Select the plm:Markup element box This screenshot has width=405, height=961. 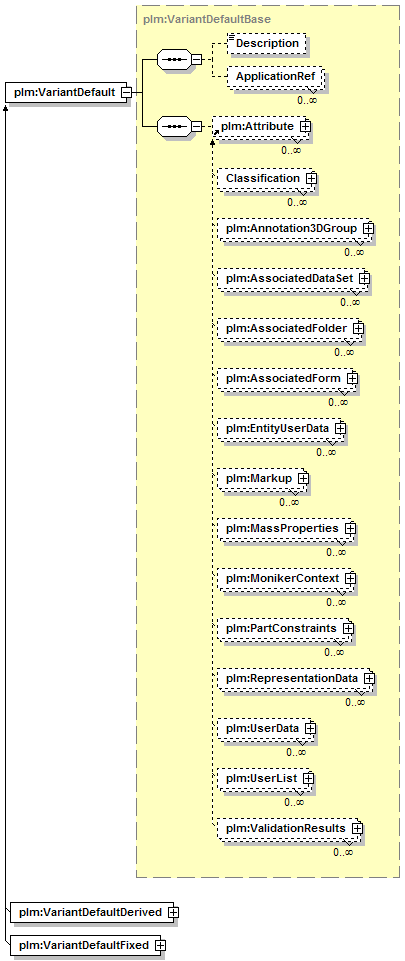coord(262,478)
